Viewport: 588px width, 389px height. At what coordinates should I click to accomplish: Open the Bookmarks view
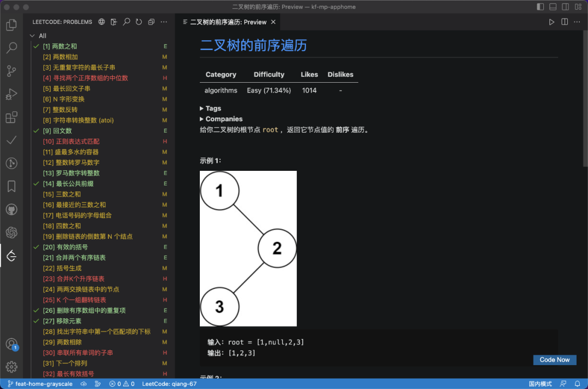[11, 186]
